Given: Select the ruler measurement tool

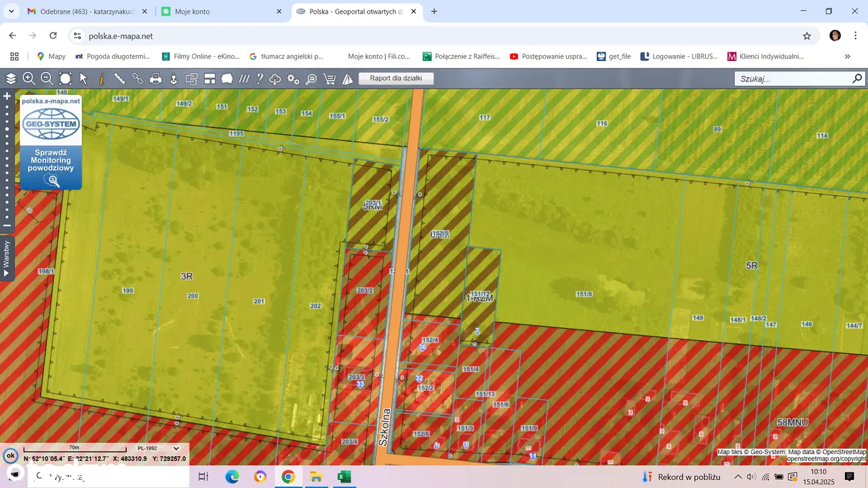Looking at the screenshot, I should pos(119,79).
